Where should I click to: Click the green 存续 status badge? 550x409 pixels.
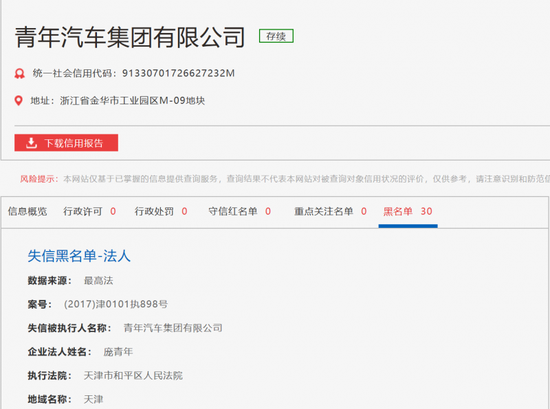(276, 36)
